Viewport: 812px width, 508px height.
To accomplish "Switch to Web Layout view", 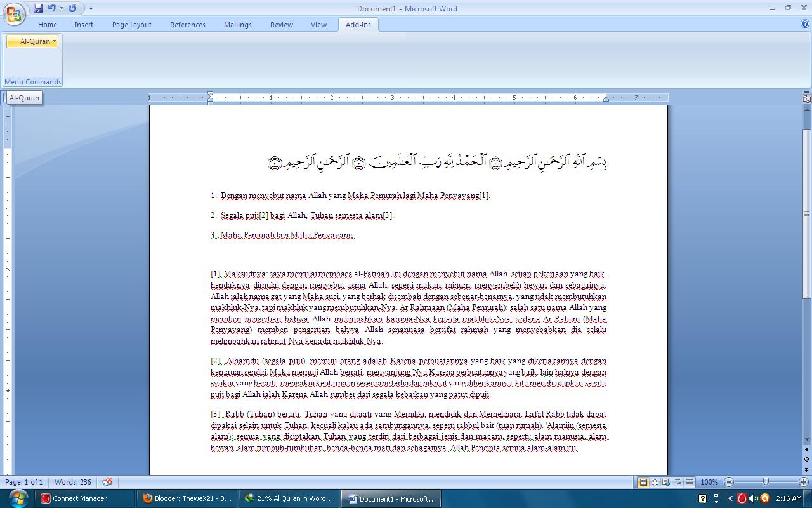I will tap(666, 483).
